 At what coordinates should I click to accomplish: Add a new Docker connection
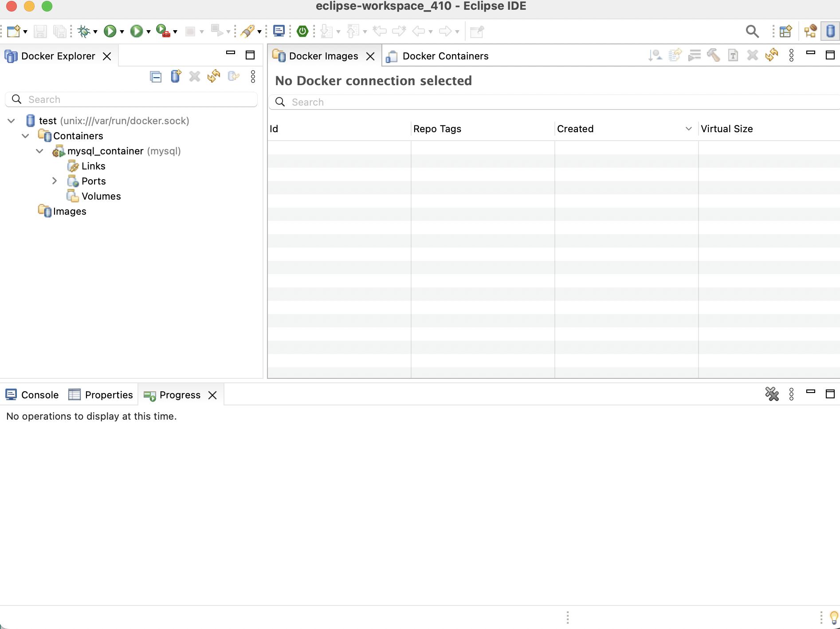pyautogui.click(x=176, y=76)
